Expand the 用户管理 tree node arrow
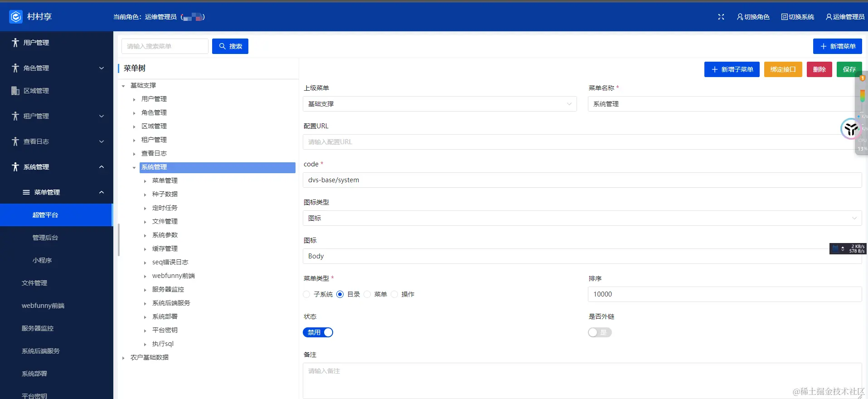 click(x=134, y=99)
